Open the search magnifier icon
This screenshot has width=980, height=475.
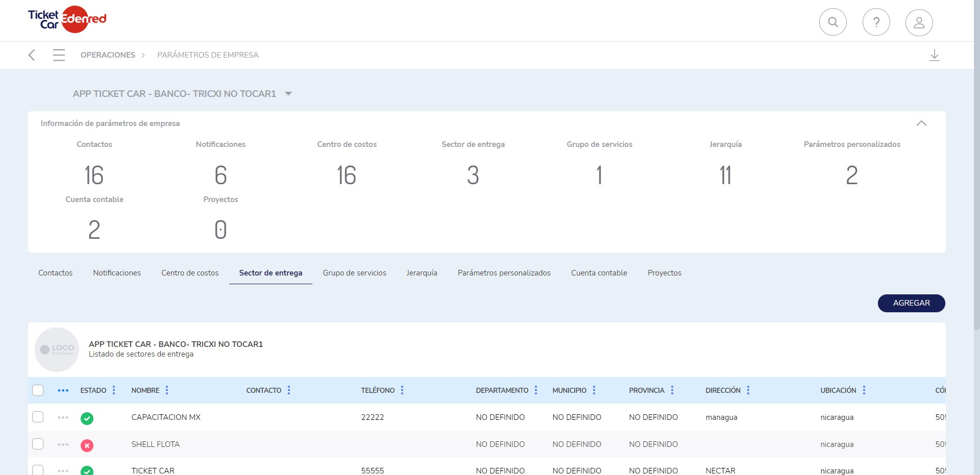pos(832,22)
